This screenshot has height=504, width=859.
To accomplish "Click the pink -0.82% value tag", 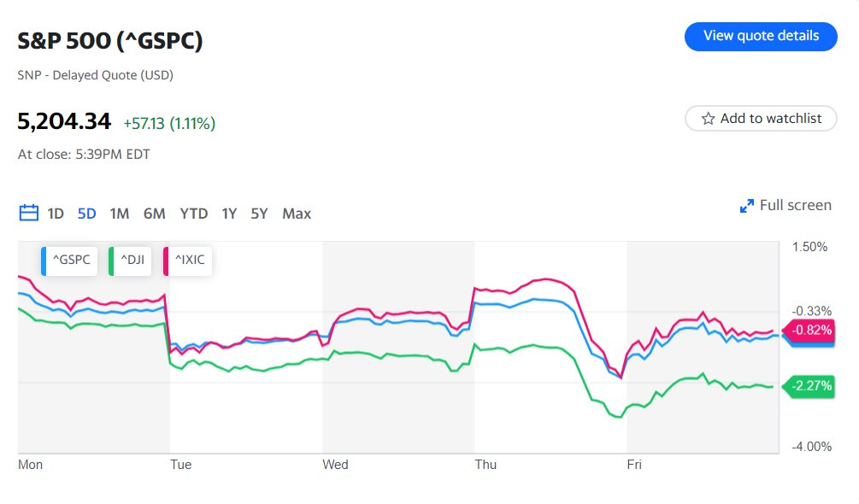I will click(x=809, y=330).
